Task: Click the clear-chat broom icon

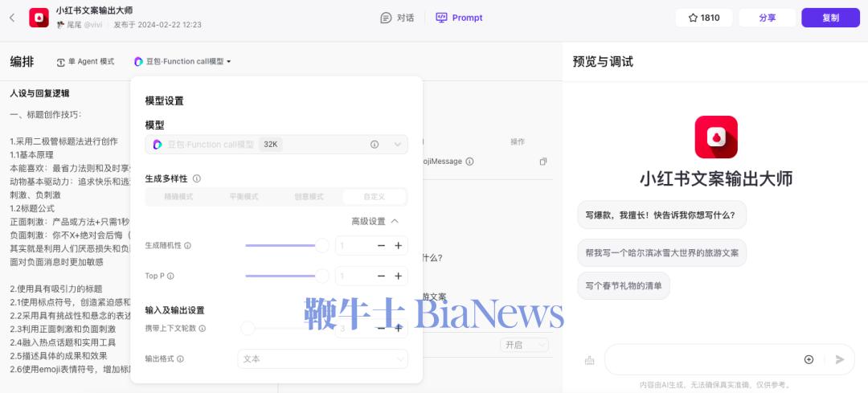Action: point(589,360)
